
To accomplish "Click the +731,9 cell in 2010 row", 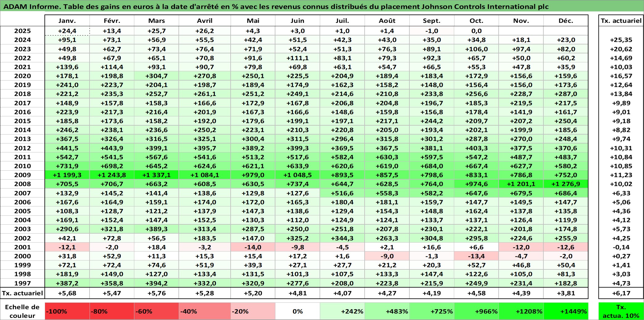I will tap(67, 166).
